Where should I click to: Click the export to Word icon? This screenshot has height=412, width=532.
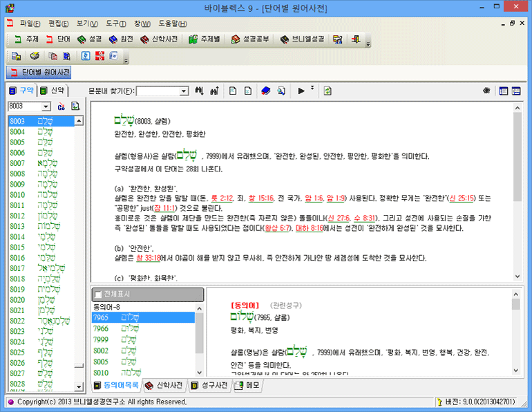tap(114, 56)
